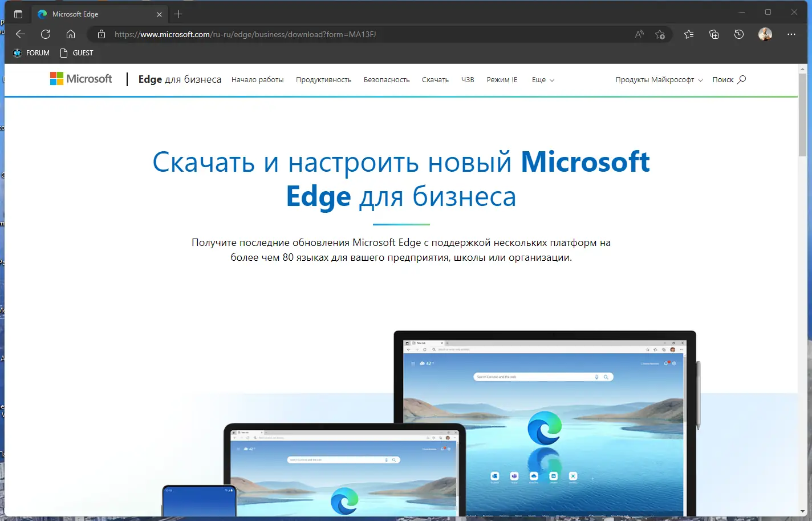The image size is (812, 521).
Task: Open the tab actions menu icon
Action: (x=18, y=14)
